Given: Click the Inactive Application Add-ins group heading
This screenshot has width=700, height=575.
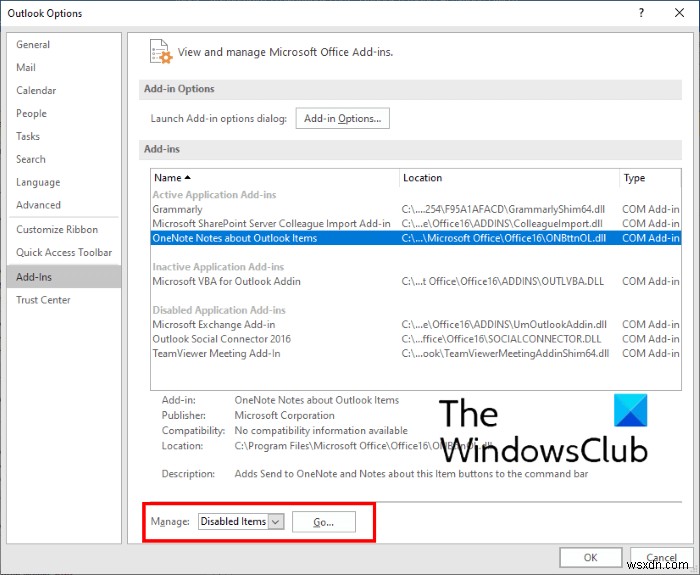Looking at the screenshot, I should point(218,267).
